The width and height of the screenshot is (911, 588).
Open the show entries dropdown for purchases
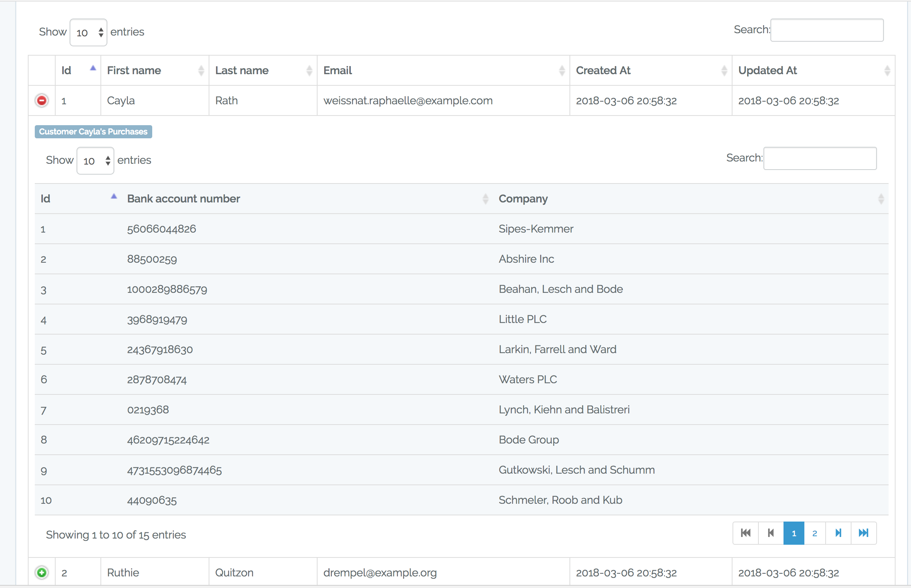pos(95,160)
